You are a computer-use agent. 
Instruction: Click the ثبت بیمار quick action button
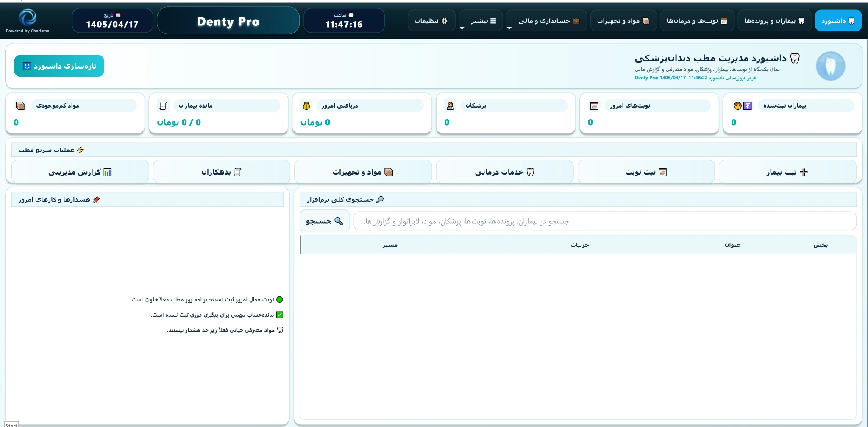click(787, 172)
